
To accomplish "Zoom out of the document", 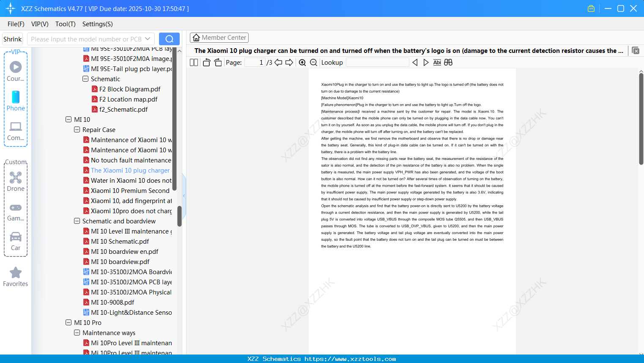I will pyautogui.click(x=313, y=63).
